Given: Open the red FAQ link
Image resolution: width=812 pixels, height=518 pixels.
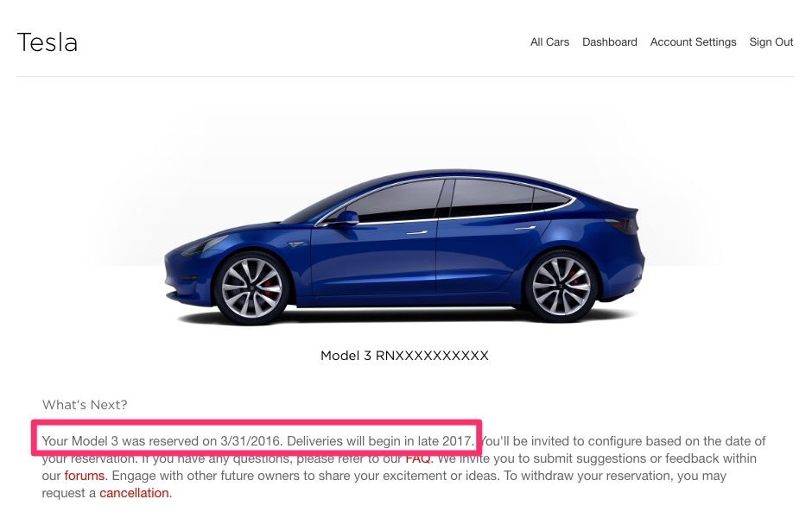Looking at the screenshot, I should [417, 458].
